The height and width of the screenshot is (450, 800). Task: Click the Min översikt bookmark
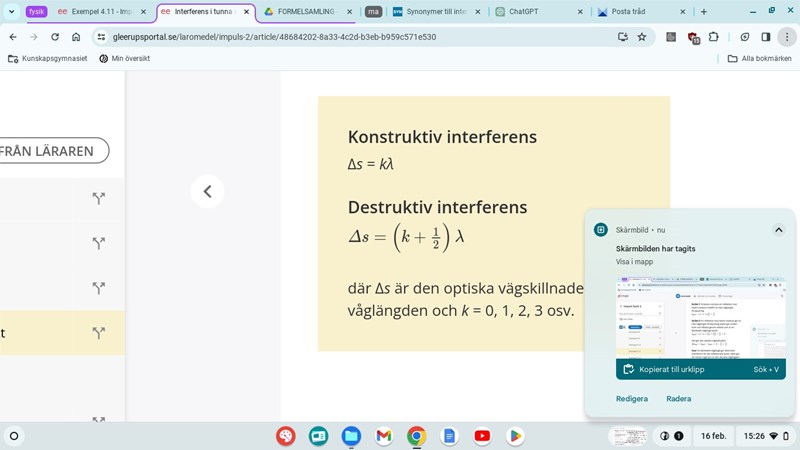coord(124,58)
